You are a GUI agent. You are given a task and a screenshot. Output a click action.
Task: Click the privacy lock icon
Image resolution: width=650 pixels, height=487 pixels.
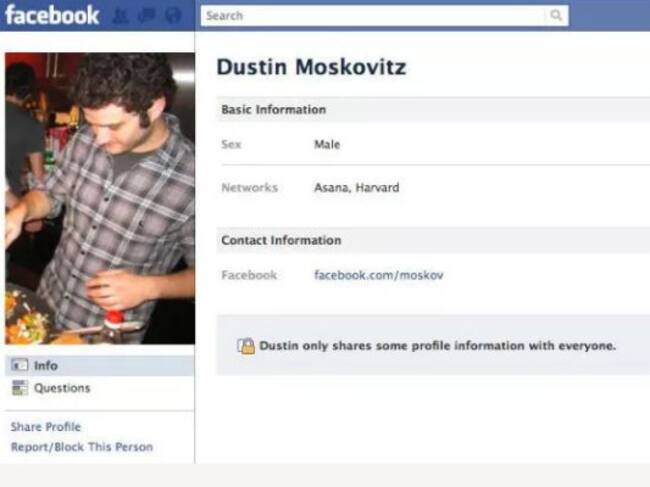(x=246, y=346)
